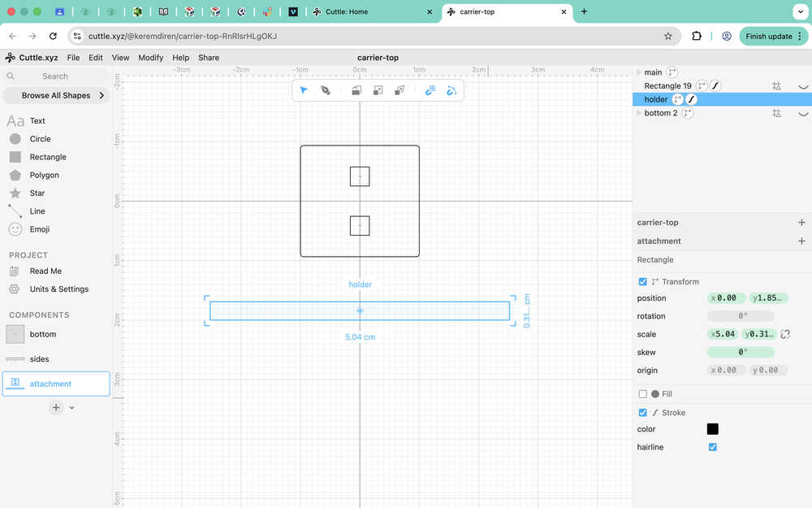Open the Edit menu
Viewport: 812px width, 508px height.
point(96,58)
